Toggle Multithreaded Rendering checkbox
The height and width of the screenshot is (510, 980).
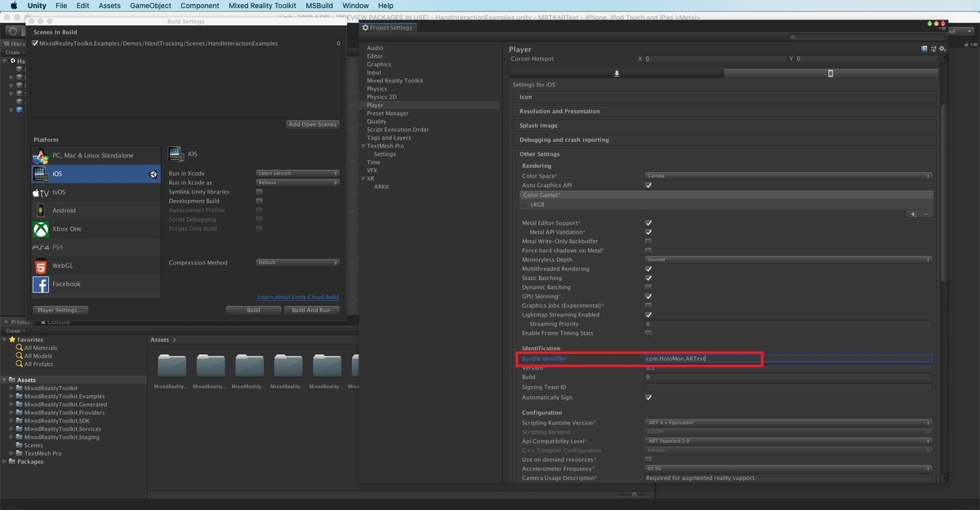coord(648,268)
